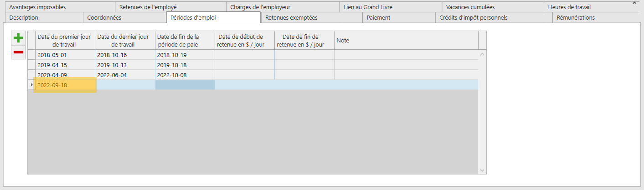The height and width of the screenshot is (190, 644).
Task: Switch to the Rémunérations tab
Action: tap(596, 18)
